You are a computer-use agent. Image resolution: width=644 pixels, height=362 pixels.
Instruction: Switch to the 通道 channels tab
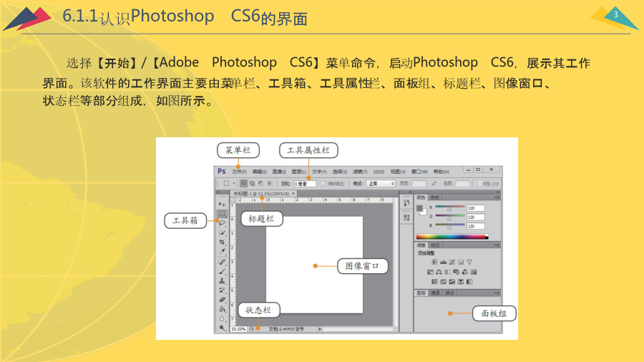pyautogui.click(x=435, y=293)
